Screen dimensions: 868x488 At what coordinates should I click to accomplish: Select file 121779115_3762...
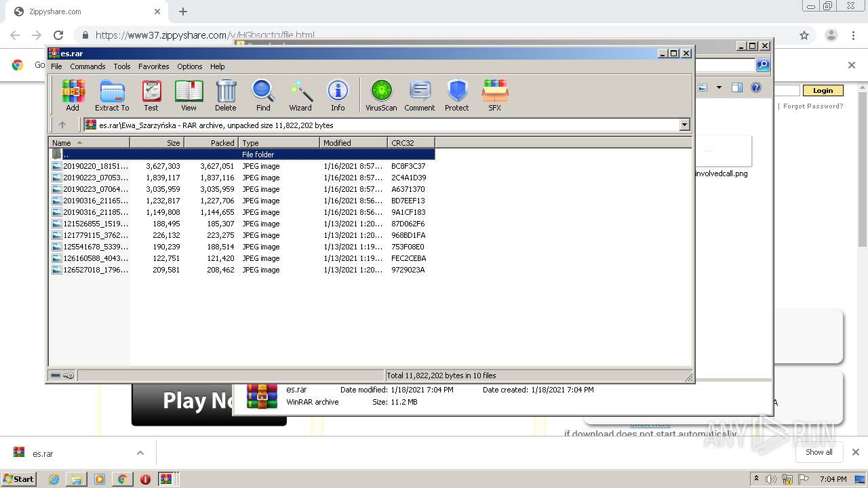tap(242, 235)
